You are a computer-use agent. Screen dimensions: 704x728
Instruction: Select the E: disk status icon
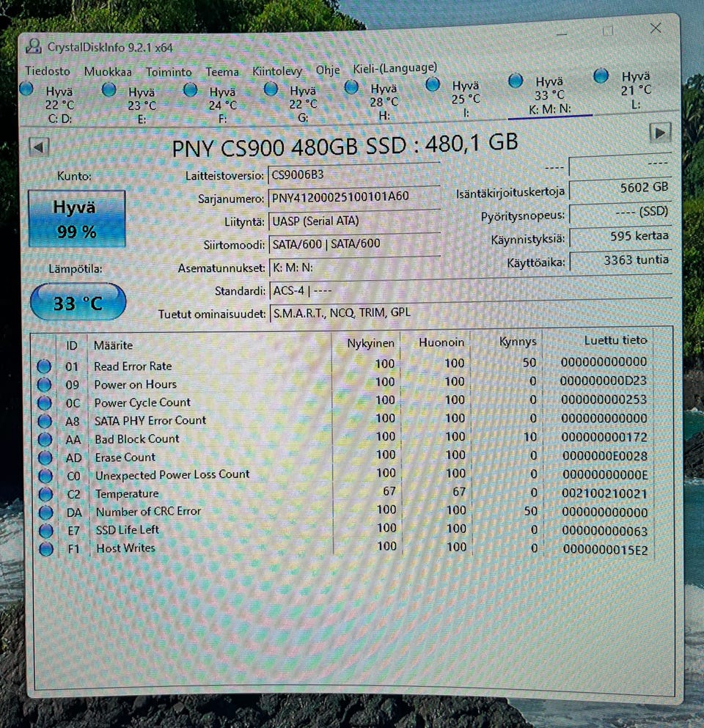(109, 89)
